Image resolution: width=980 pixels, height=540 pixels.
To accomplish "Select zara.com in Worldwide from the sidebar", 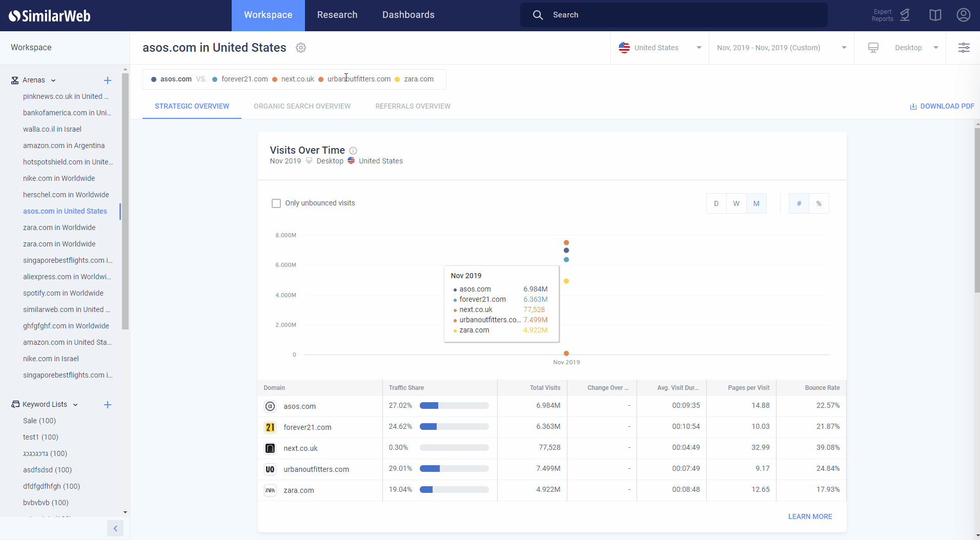I will [x=59, y=227].
